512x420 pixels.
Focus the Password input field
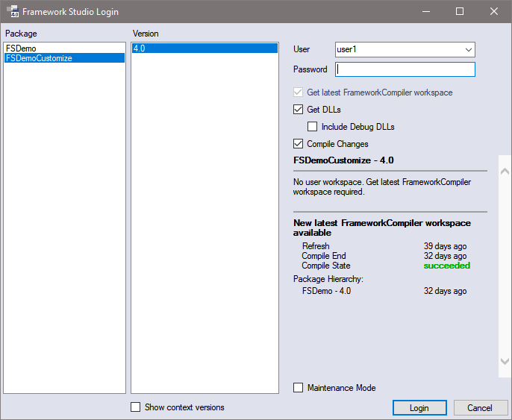point(405,69)
